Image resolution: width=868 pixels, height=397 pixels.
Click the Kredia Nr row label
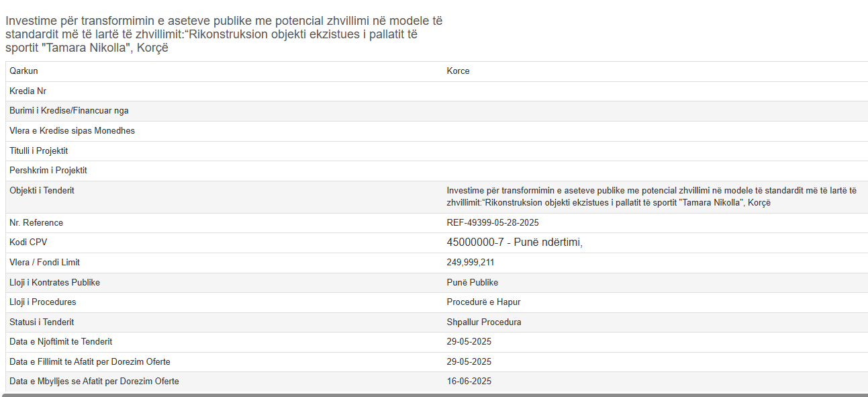click(x=28, y=91)
